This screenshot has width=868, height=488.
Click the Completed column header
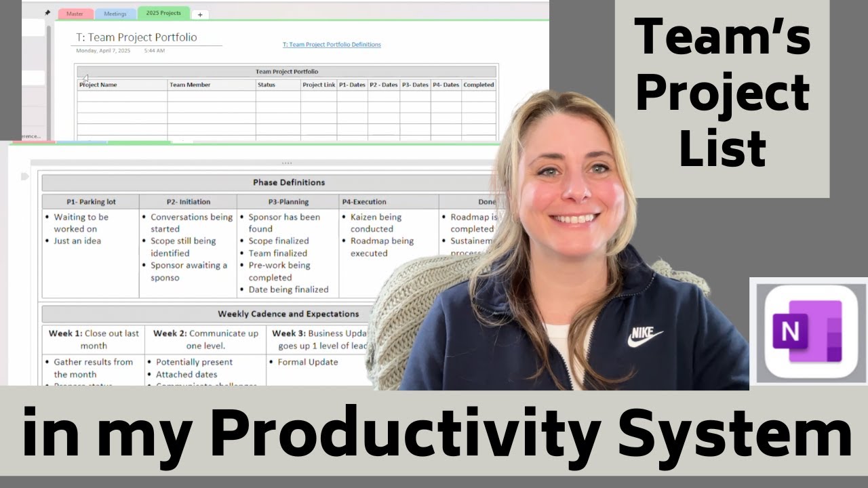[479, 85]
